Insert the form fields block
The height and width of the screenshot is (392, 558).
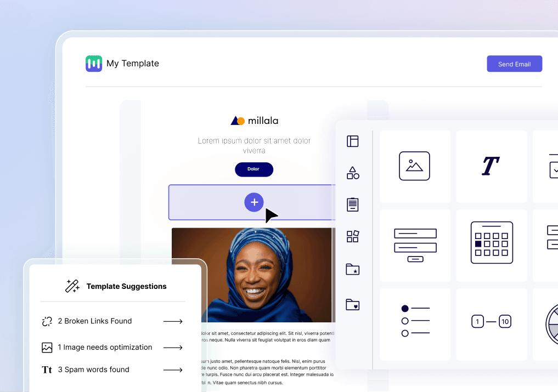point(415,245)
